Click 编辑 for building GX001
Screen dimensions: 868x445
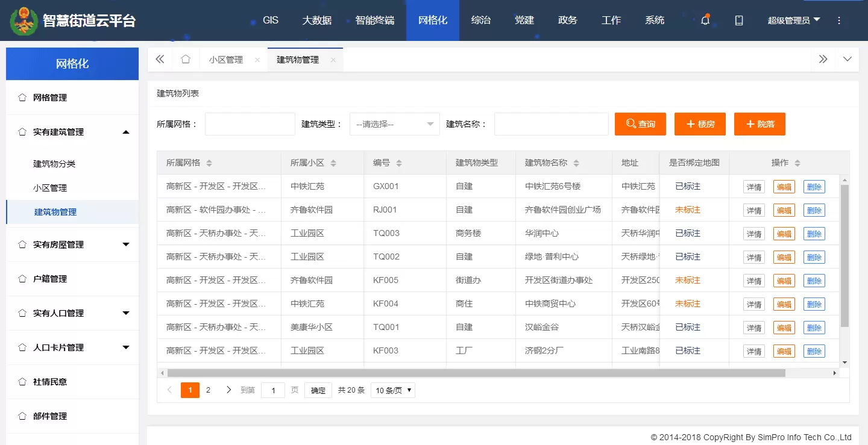(x=784, y=187)
